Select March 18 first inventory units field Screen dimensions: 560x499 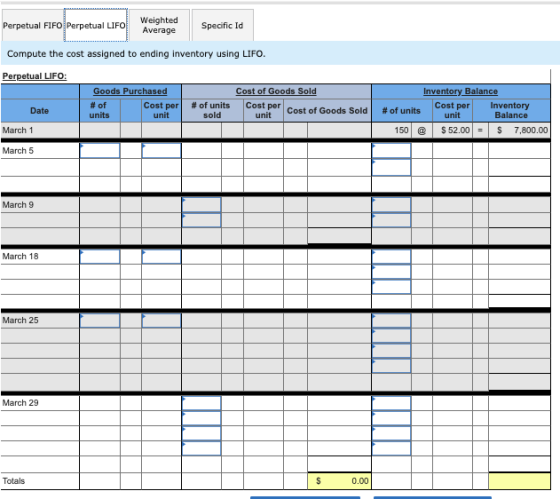click(391, 256)
